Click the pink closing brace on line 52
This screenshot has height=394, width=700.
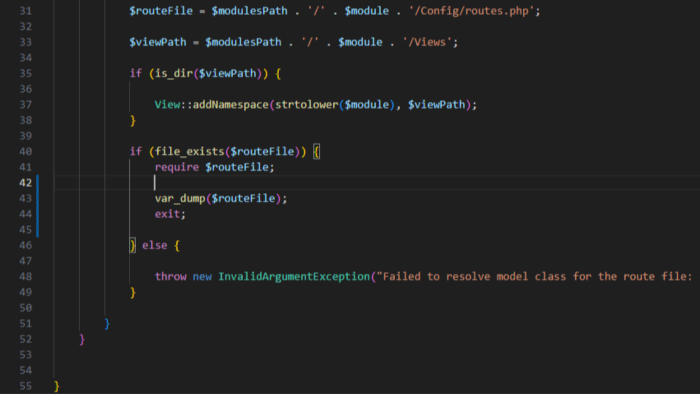pos(82,339)
